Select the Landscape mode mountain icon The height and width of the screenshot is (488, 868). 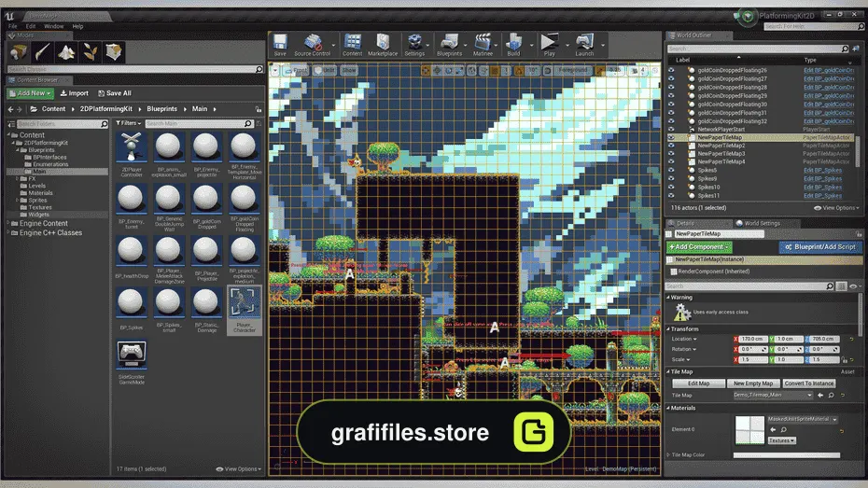(66, 52)
